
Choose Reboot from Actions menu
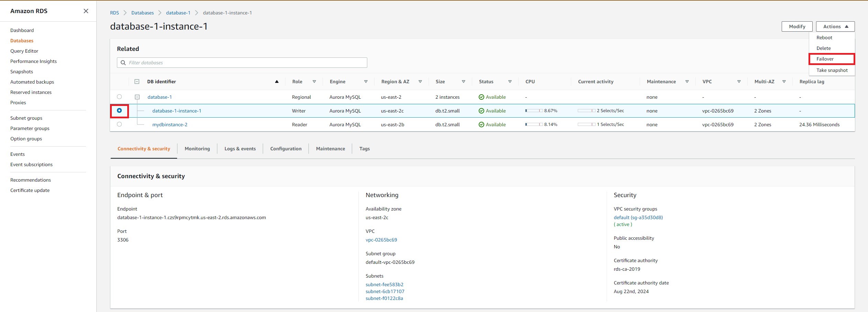(x=824, y=37)
